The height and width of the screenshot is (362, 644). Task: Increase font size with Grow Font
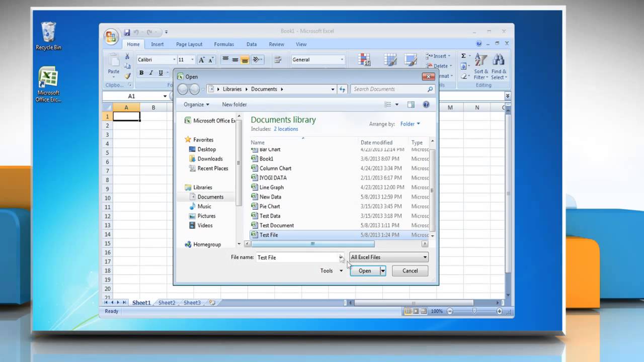pyautogui.click(x=202, y=59)
